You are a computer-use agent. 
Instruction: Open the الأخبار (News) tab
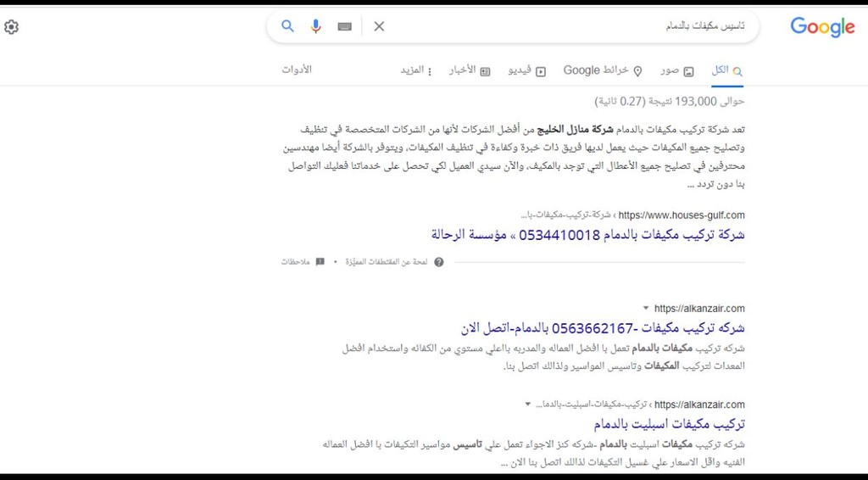(x=470, y=71)
